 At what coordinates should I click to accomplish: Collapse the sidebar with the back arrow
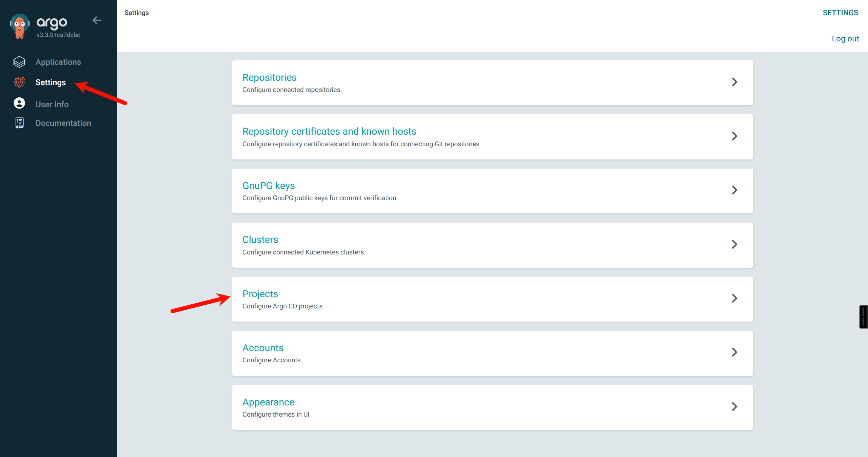coord(97,20)
